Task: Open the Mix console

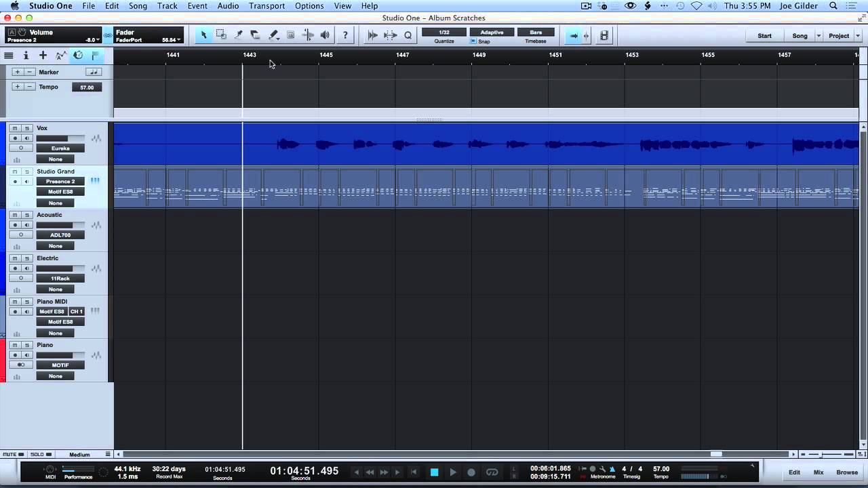Action: (x=818, y=472)
